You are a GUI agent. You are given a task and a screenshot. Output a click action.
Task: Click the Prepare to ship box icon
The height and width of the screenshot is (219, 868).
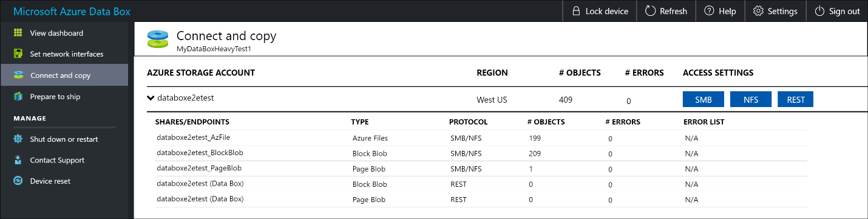tap(18, 97)
